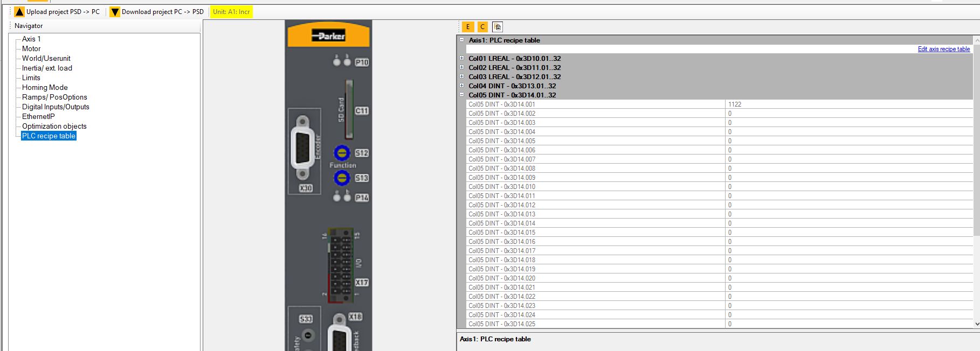Collapse the Col05 DINT group
Viewport: 980px width, 351px height.
click(x=461, y=95)
